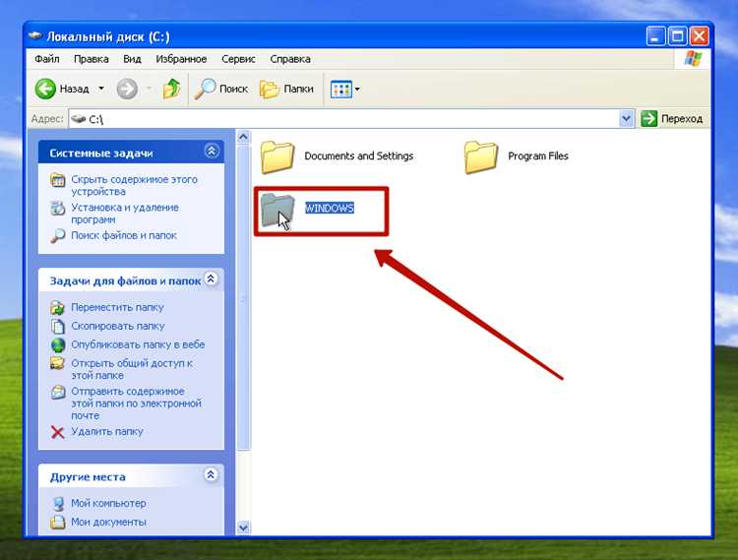Click Опубликовать папку в вебе link
This screenshot has height=560, width=738.
pyautogui.click(x=138, y=344)
